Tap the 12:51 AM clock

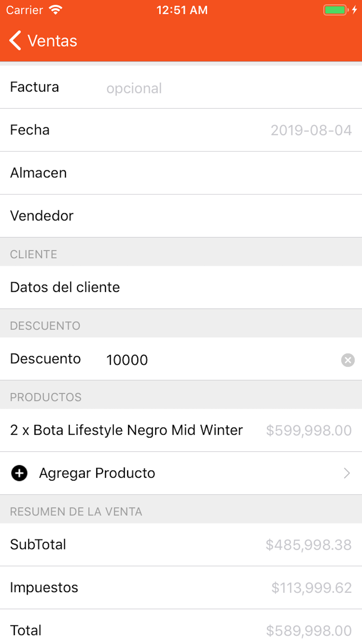(x=182, y=10)
